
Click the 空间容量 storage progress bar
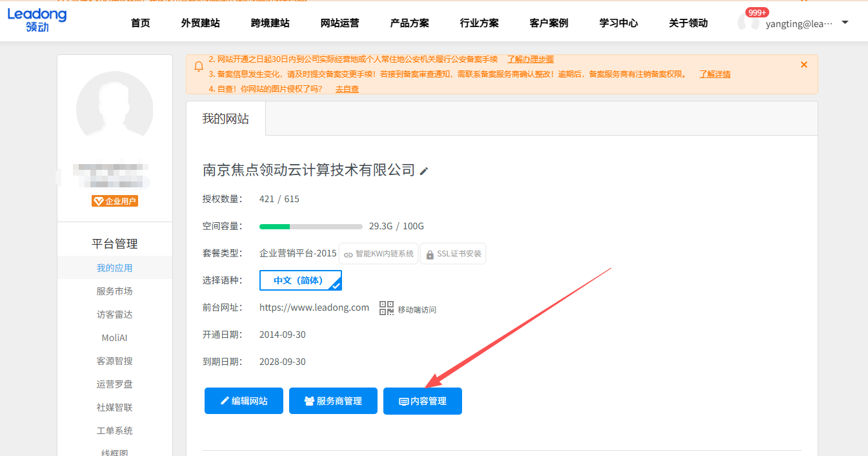pos(310,226)
